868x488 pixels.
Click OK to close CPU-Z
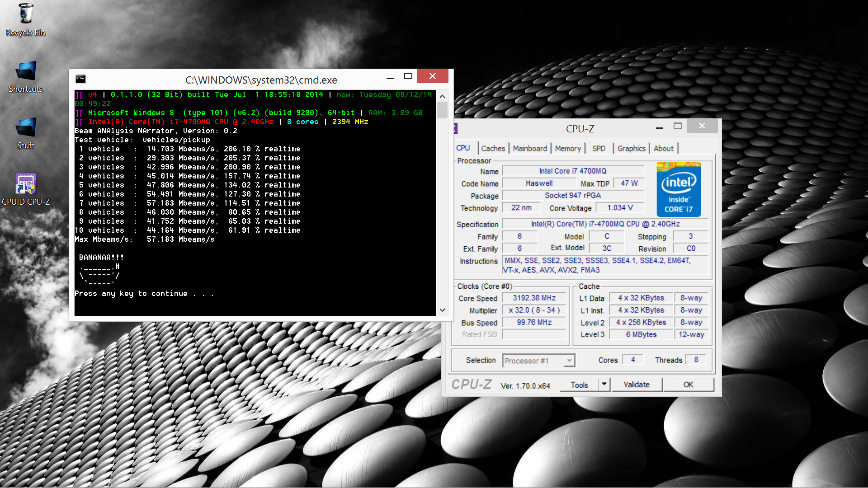(688, 385)
